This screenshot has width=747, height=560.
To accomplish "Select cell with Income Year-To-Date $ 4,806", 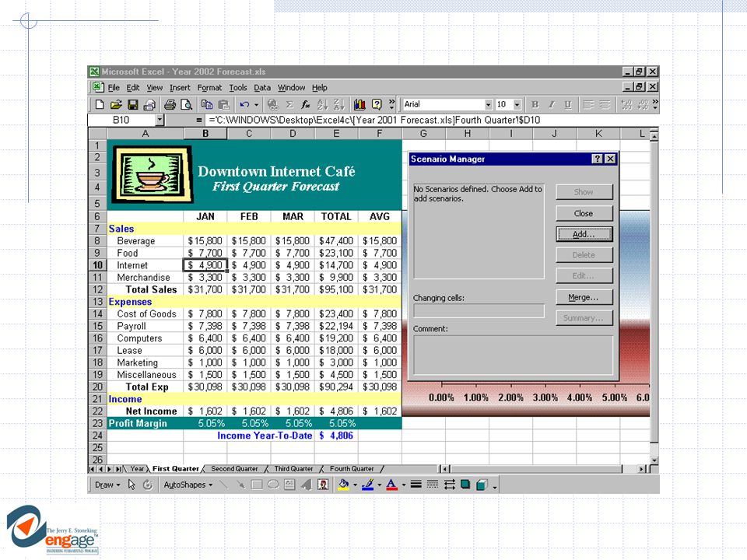I will pos(336,436).
